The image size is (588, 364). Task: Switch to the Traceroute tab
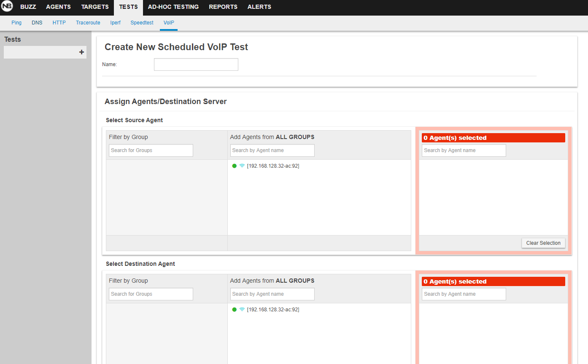click(88, 23)
